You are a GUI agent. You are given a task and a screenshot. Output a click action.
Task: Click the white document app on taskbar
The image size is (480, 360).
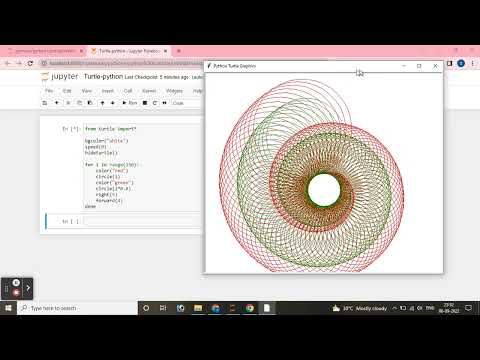click(267, 308)
